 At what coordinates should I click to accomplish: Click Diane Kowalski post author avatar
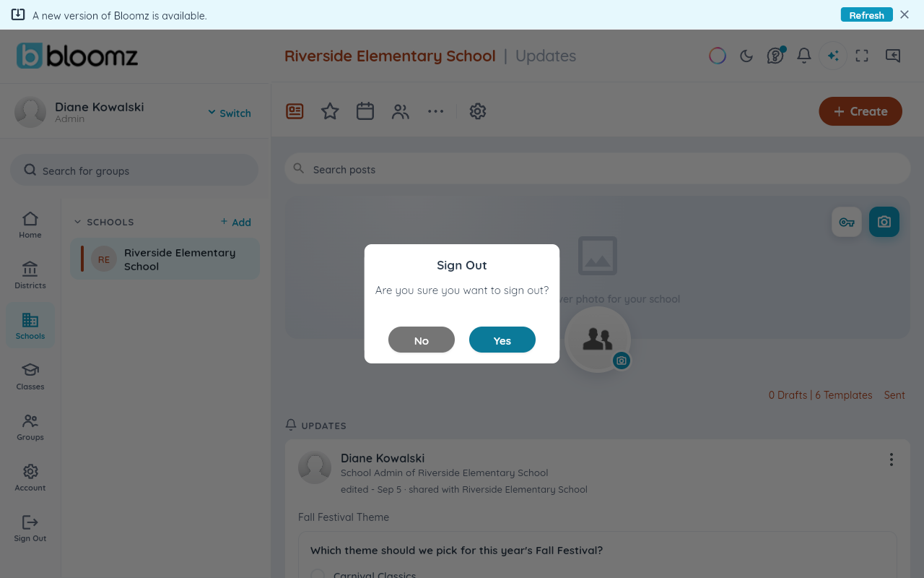(x=315, y=467)
